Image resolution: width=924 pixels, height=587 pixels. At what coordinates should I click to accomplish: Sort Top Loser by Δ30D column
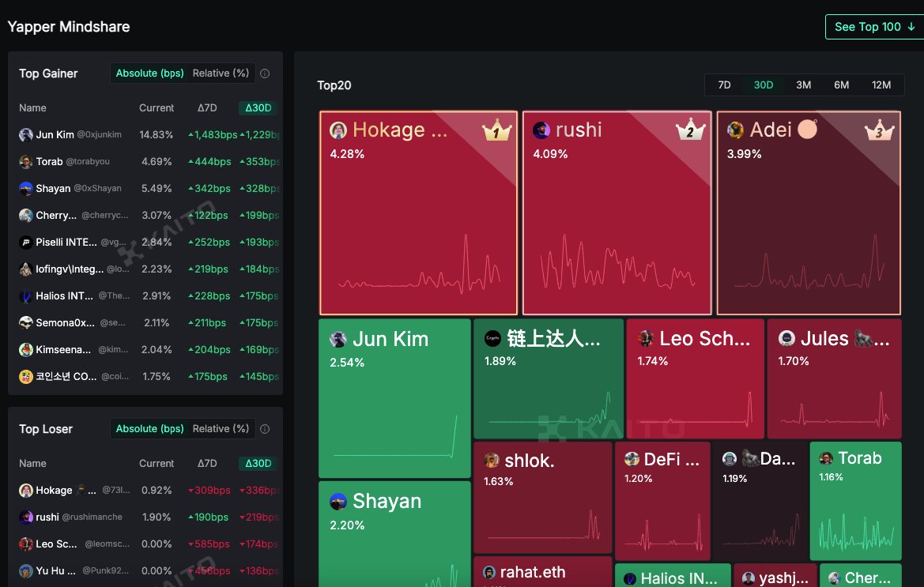tap(258, 464)
